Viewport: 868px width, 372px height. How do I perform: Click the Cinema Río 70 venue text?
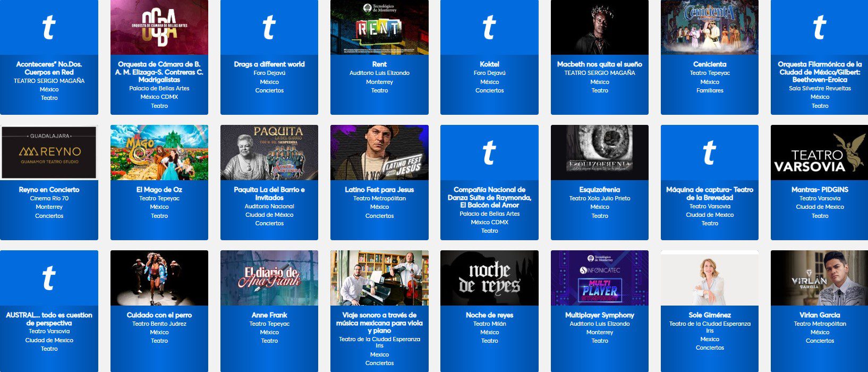click(49, 198)
